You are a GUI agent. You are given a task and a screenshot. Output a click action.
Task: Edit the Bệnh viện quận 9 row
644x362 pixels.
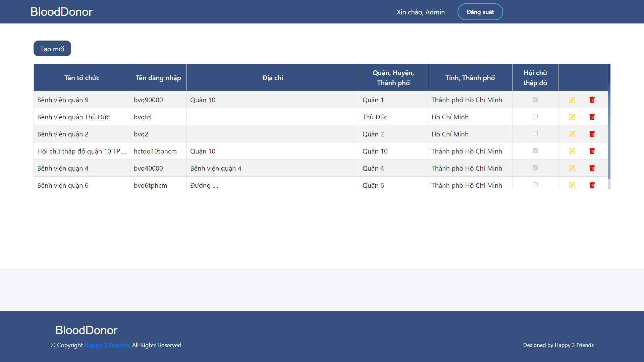click(572, 100)
